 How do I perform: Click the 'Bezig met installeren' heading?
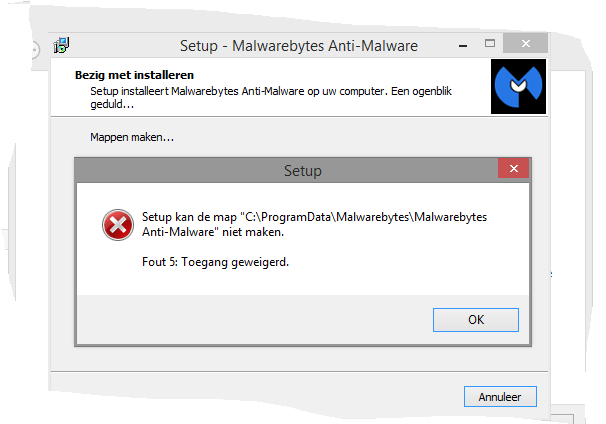click(134, 75)
